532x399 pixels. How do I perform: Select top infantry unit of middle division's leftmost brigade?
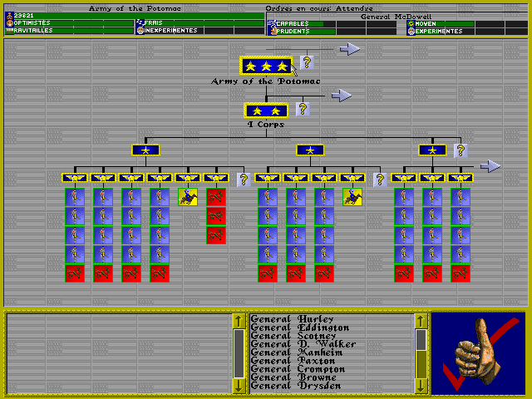pos(268,197)
